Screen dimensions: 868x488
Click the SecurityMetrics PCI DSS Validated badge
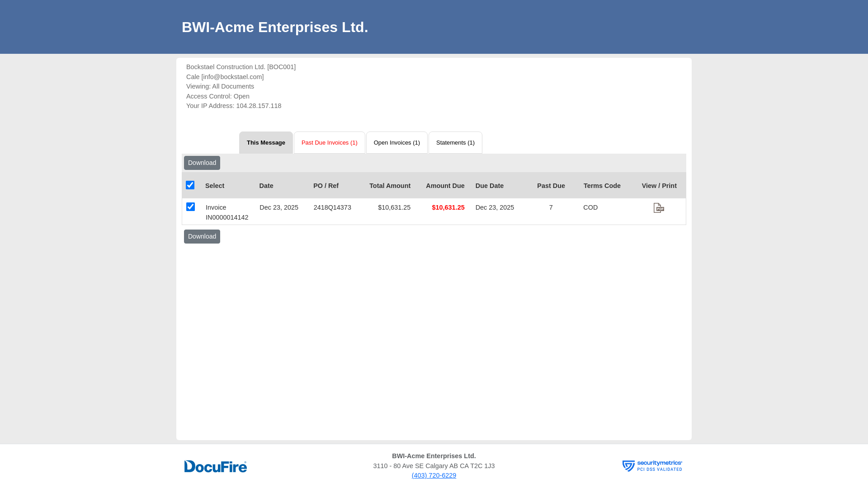pyautogui.click(x=652, y=466)
